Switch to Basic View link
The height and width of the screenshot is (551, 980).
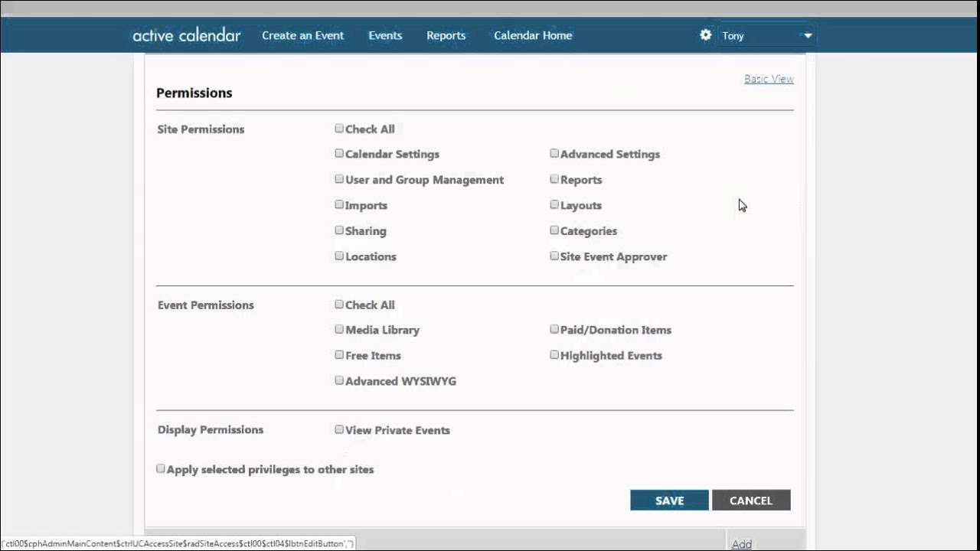[x=769, y=79]
